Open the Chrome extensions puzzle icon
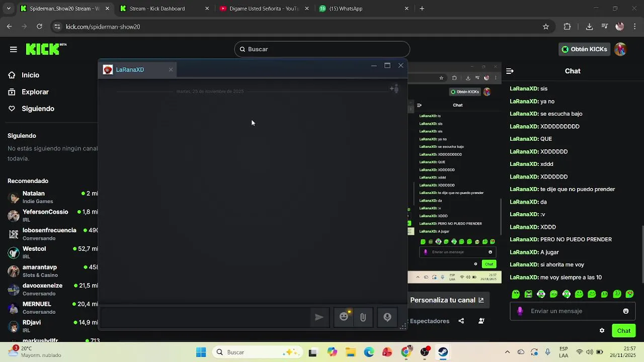The width and height of the screenshot is (644, 362). 568,27
